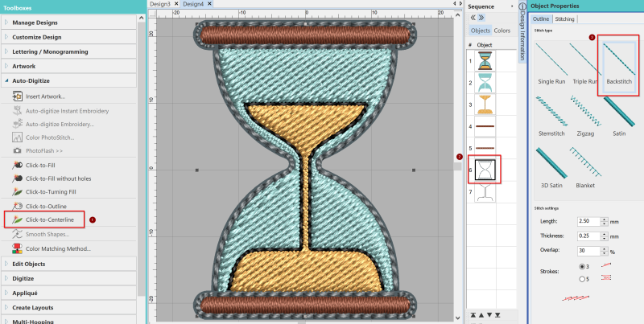The image size is (644, 324).
Task: Select the 5 strokes radio button
Action: point(583,279)
